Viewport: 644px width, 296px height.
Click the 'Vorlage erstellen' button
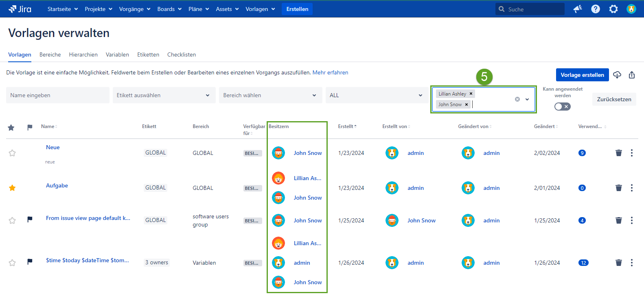(x=582, y=75)
